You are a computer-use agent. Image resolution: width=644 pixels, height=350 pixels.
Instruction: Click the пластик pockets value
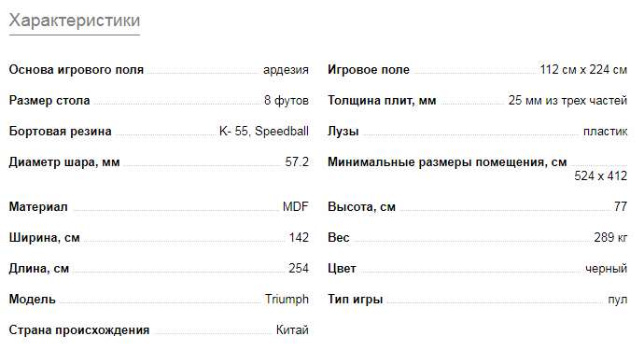(x=606, y=132)
